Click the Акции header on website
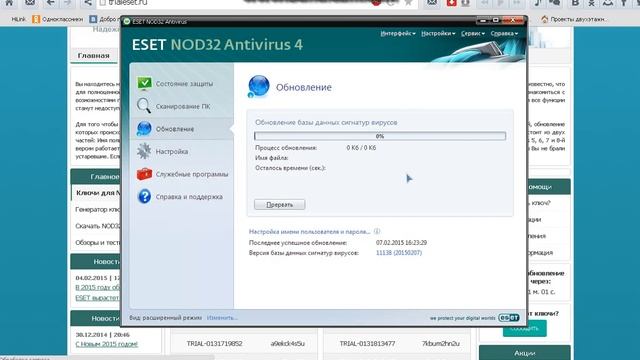 tap(524, 353)
